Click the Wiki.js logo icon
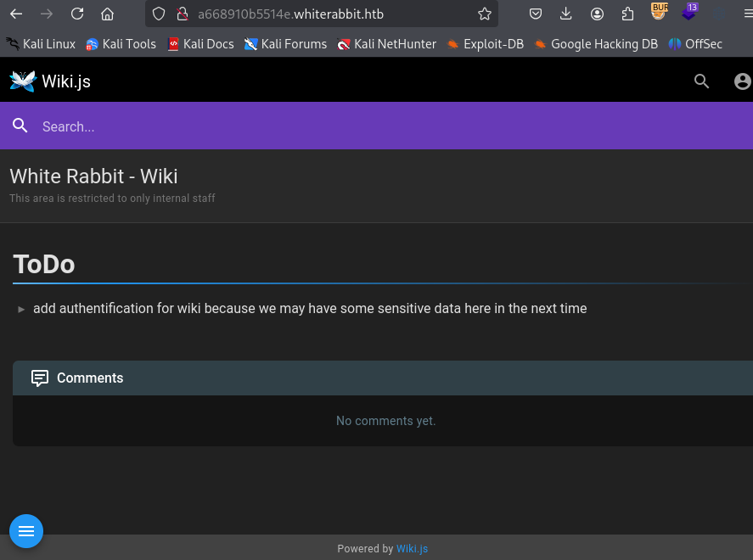The width and height of the screenshot is (753, 560). pos(23,81)
